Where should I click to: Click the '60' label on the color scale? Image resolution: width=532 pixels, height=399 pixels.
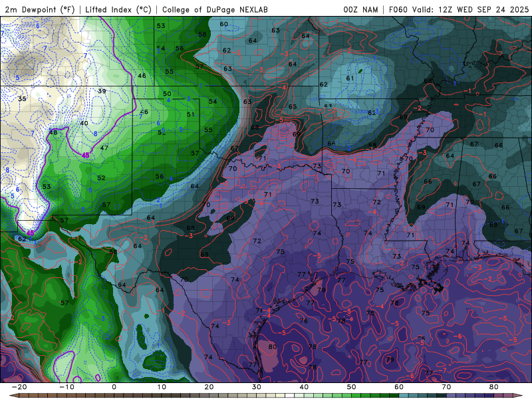399,387
